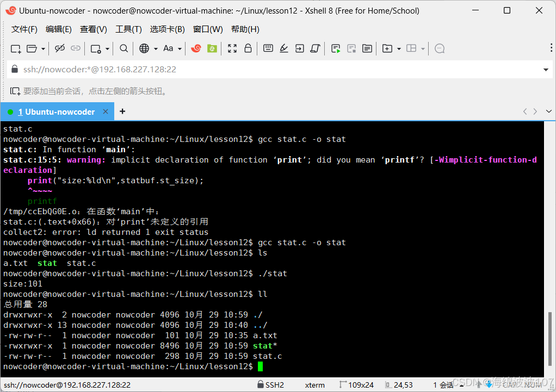Click the Aa font icon
This screenshot has height=392, width=556.
[168, 48]
